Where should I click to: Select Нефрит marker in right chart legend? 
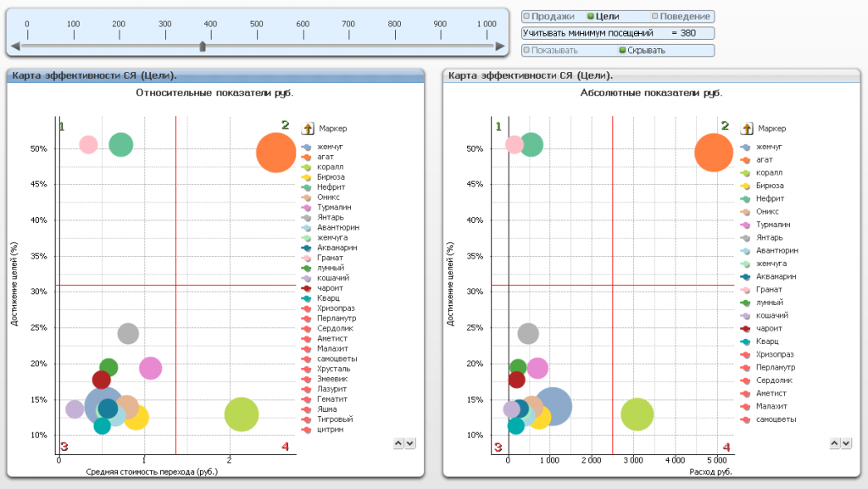coord(746,198)
